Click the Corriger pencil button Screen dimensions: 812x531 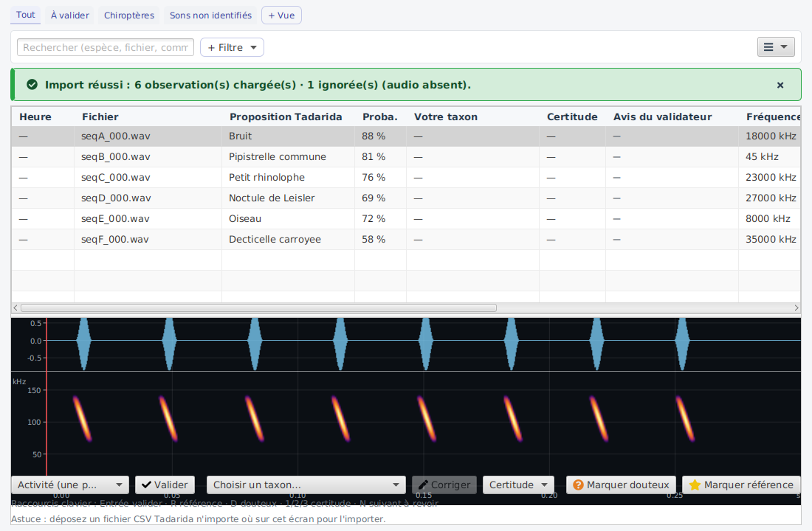click(x=444, y=485)
